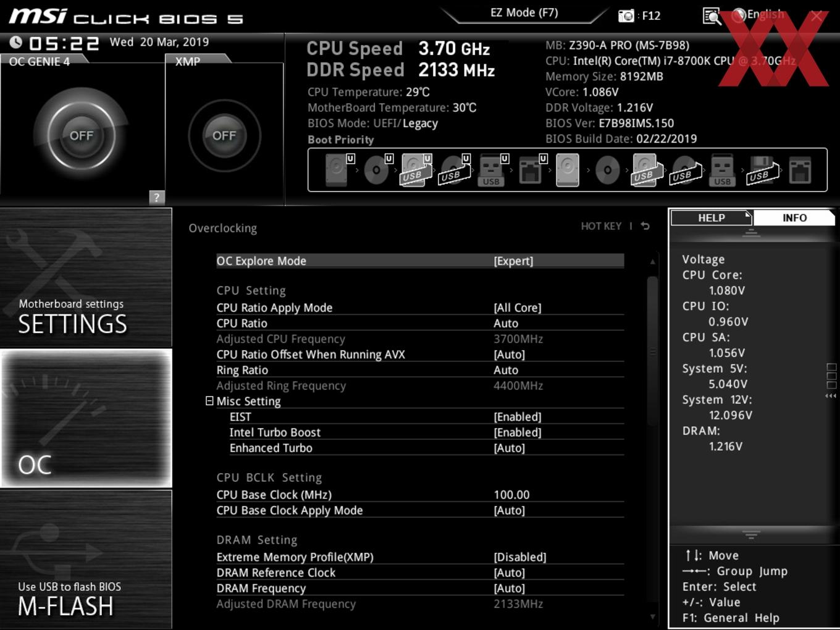Viewport: 840px width, 630px height.
Task: Click the info panel lower scroll handle
Action: pos(751,535)
